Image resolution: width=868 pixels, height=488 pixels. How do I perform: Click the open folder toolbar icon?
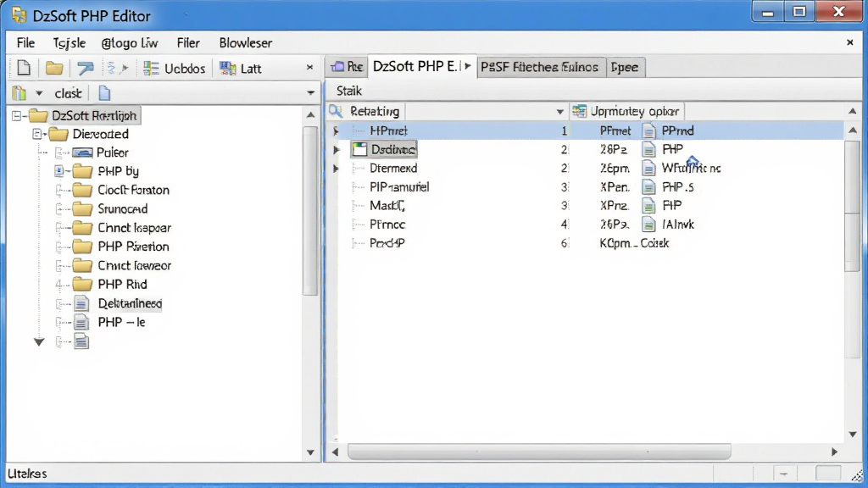pyautogui.click(x=53, y=68)
